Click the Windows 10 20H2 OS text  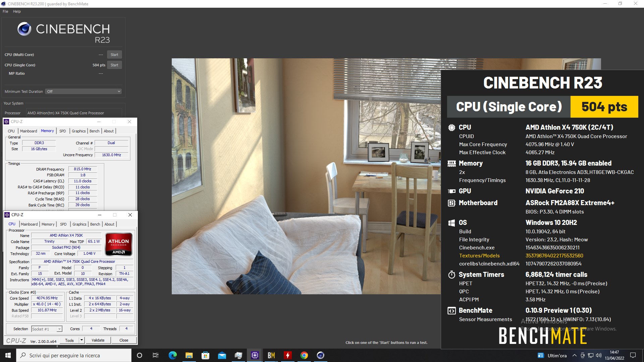tap(551, 223)
